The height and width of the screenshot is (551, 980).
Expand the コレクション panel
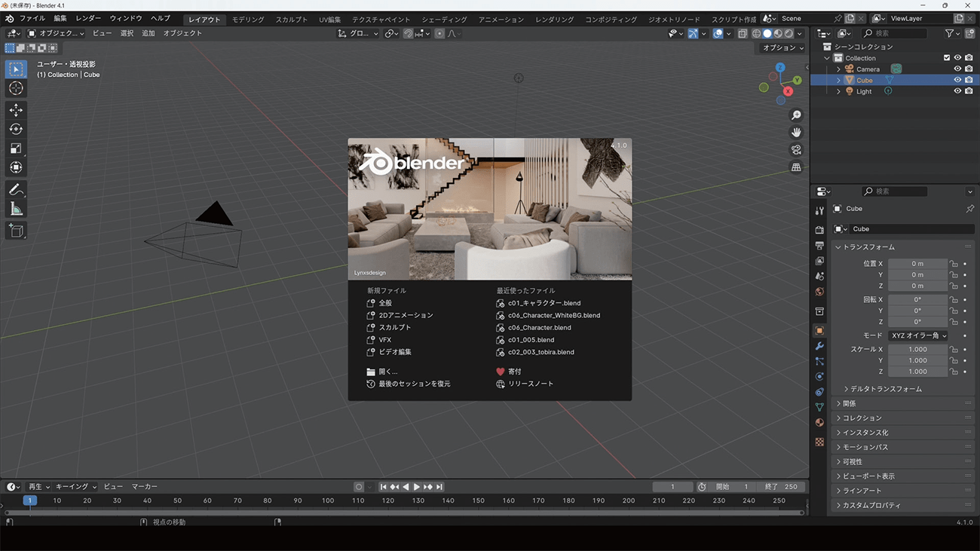[x=902, y=418]
